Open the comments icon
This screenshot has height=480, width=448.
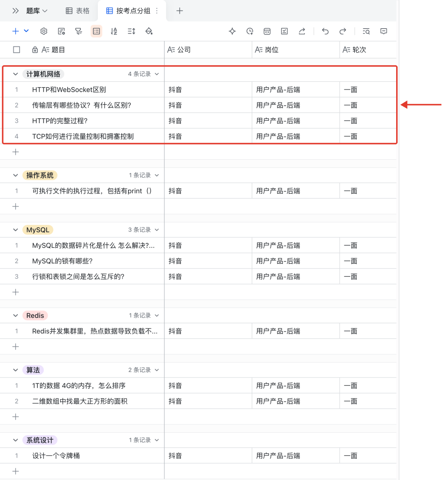pos(383,31)
